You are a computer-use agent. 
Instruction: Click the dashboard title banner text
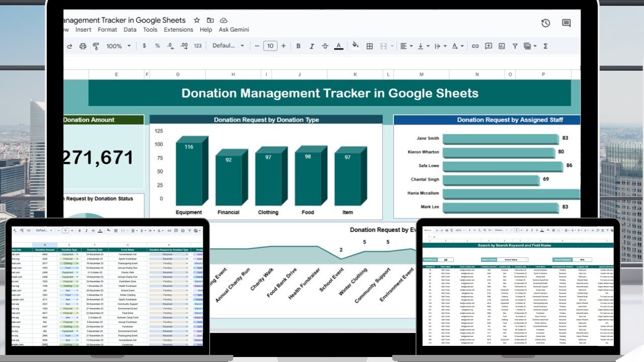[x=330, y=93]
